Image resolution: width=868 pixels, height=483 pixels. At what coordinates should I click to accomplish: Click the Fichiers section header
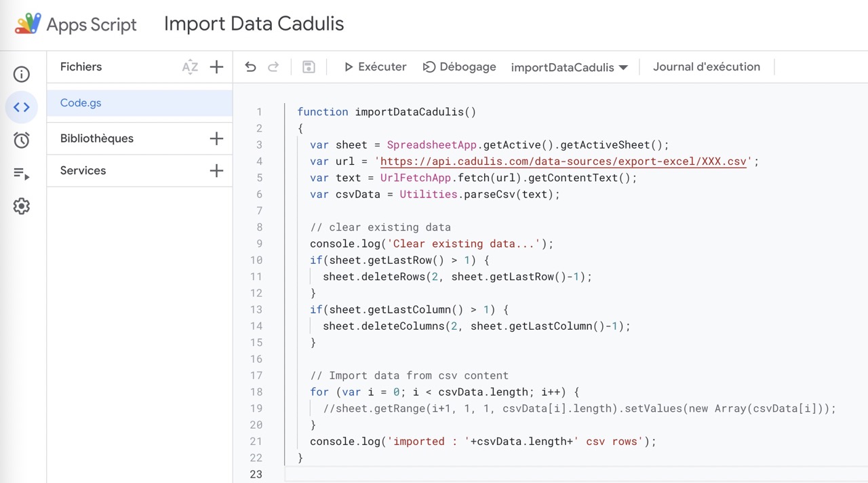pos(81,66)
